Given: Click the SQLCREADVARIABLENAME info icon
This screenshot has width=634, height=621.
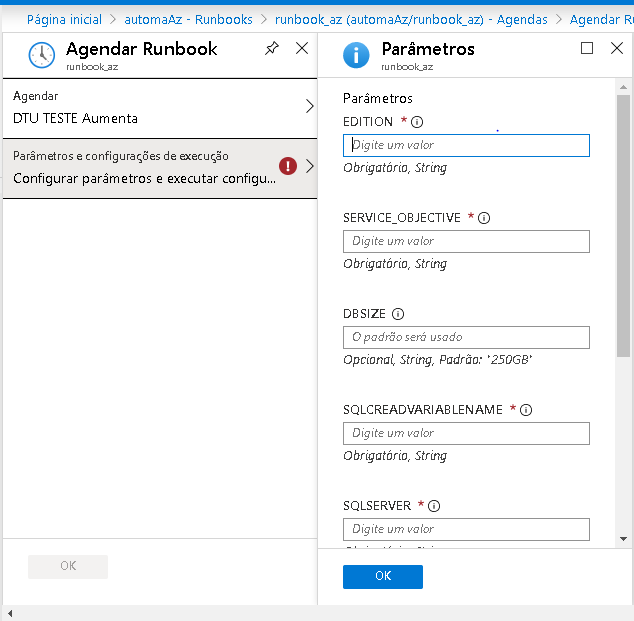Looking at the screenshot, I should point(526,410).
